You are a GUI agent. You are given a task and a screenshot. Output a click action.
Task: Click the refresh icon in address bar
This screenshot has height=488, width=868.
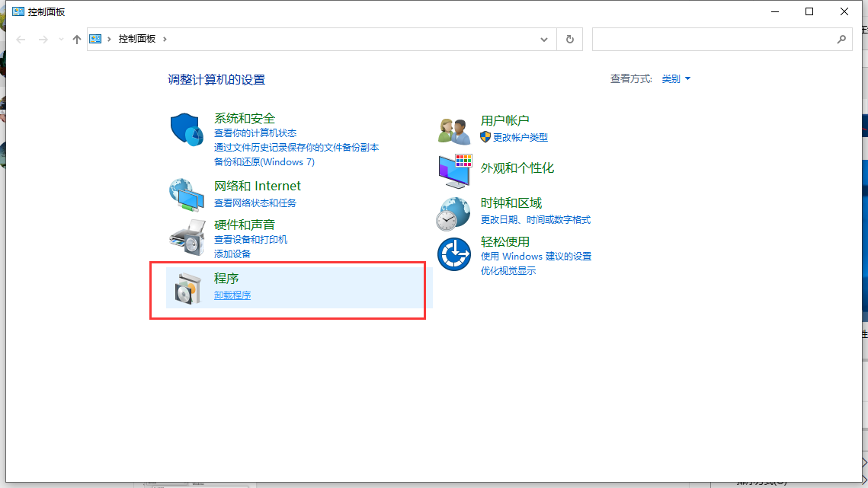click(x=569, y=39)
